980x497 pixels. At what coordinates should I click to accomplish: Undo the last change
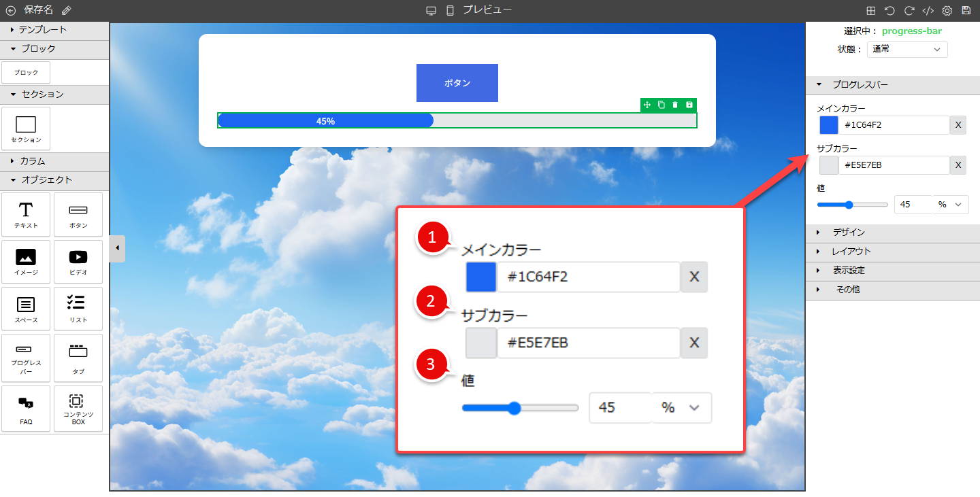tap(892, 10)
